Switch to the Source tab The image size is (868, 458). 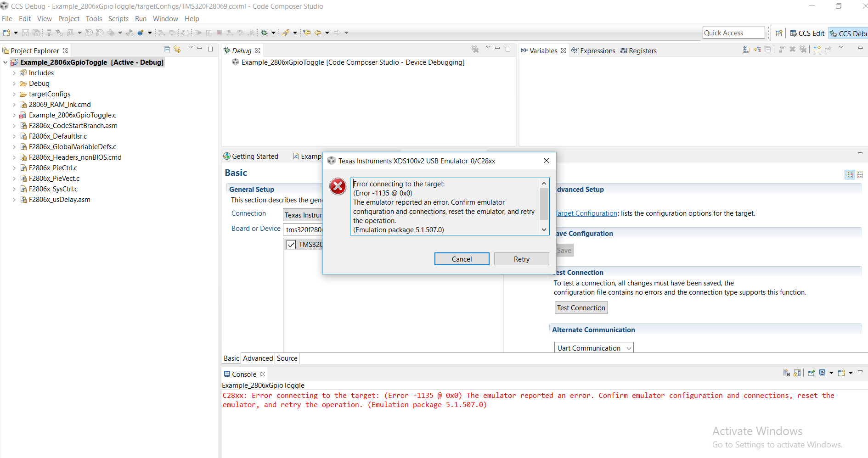(287, 358)
